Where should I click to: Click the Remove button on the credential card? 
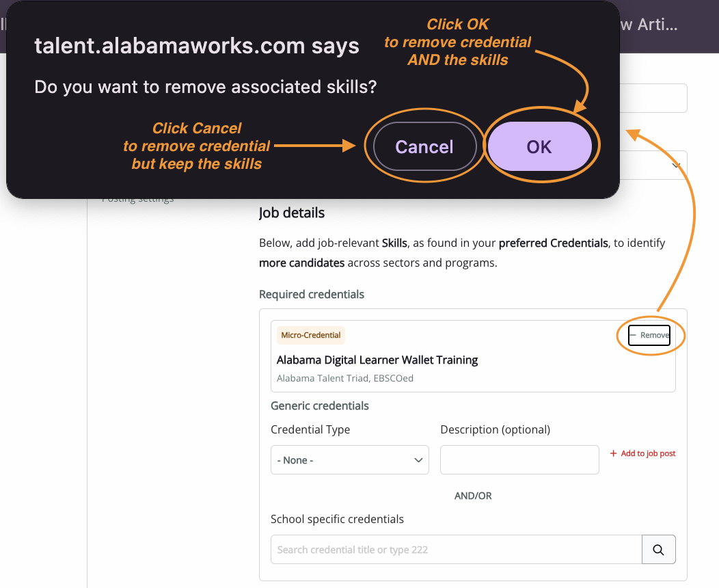coord(649,335)
